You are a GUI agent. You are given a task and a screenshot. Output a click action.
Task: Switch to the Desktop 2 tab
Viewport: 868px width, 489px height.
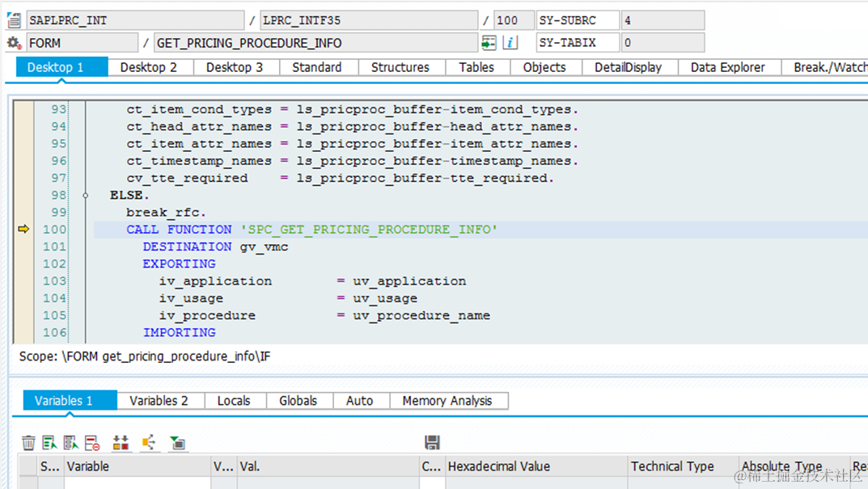coord(149,67)
